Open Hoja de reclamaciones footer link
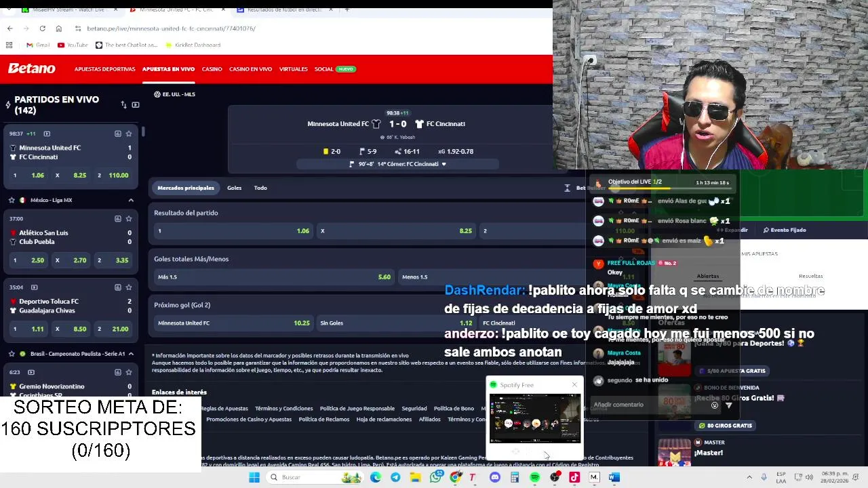The width and height of the screenshot is (868, 488). coord(384,420)
